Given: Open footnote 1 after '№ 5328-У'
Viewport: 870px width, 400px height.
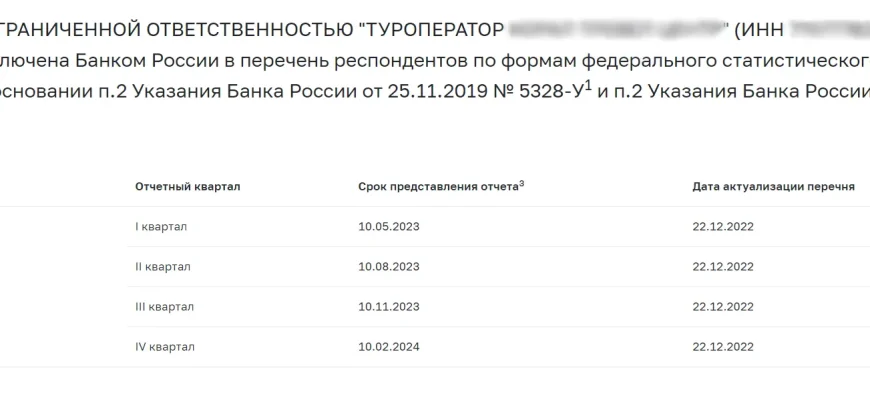Looking at the screenshot, I should click(590, 85).
